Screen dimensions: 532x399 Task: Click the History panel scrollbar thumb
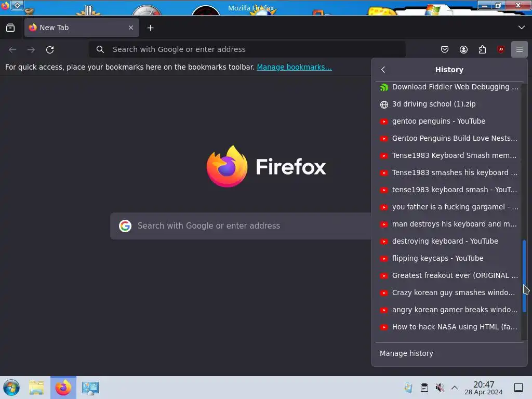[x=524, y=276]
